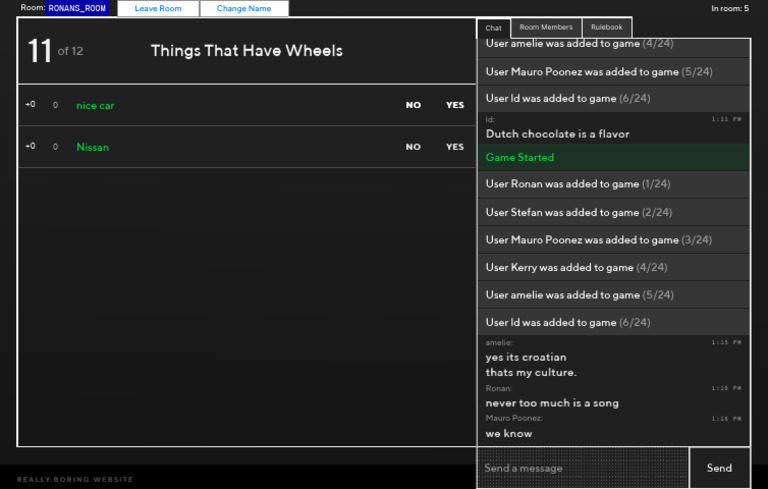768x489 pixels.
Task: Open the Change Name option
Action: coord(244,8)
